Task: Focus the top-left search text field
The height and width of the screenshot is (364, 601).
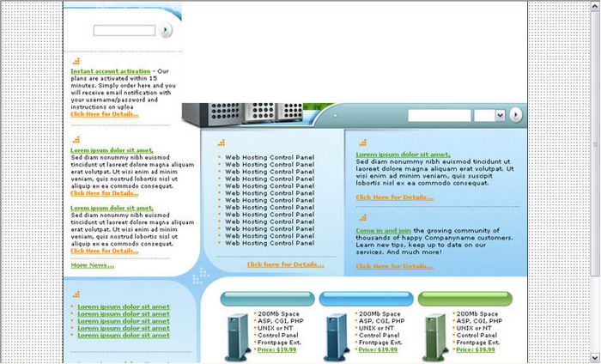Action: tap(124, 30)
